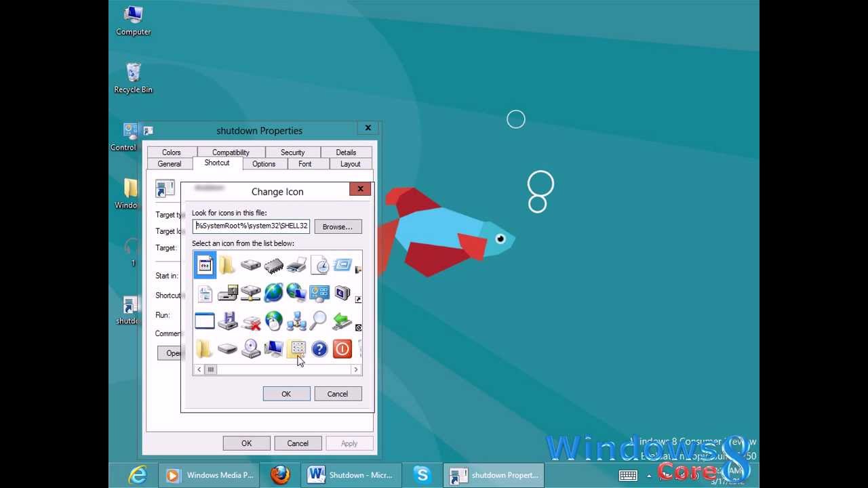Select the globe with monitor icon
The width and height of the screenshot is (868, 488).
[296, 293]
